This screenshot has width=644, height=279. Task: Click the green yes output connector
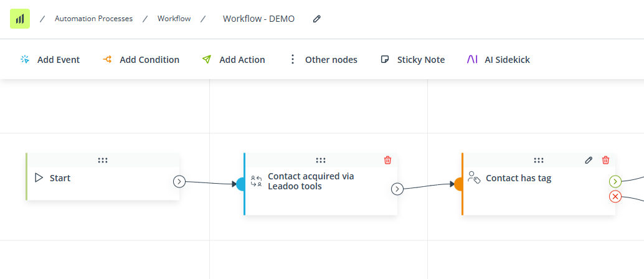(615, 181)
